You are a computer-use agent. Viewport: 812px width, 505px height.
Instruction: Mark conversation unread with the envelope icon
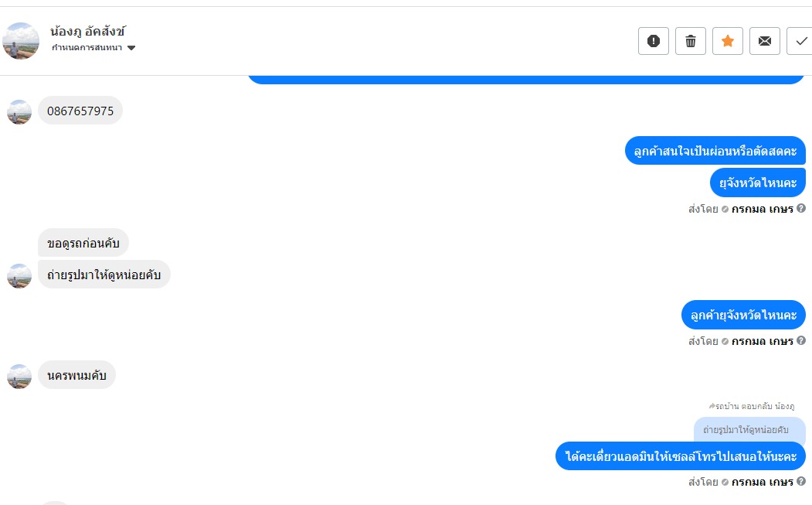pyautogui.click(x=764, y=41)
